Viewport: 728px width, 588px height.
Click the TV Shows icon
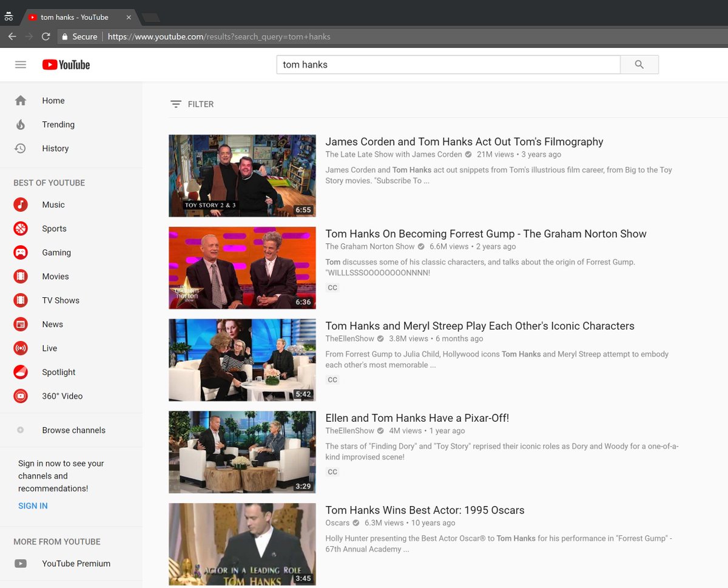click(x=21, y=300)
